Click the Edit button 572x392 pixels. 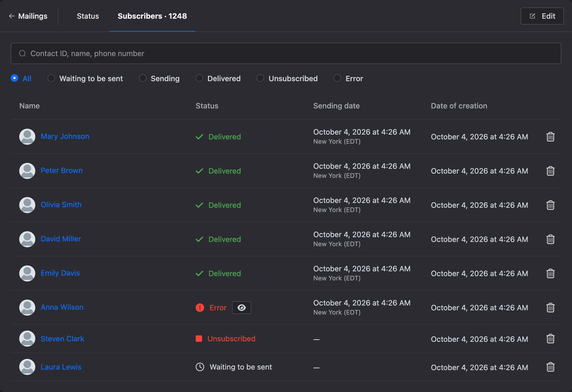point(542,16)
